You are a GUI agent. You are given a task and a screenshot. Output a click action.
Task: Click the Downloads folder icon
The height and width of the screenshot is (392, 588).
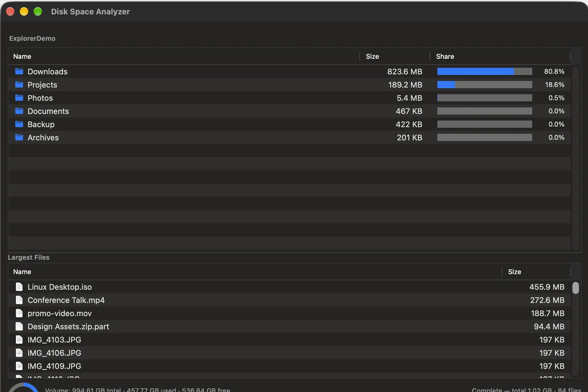[19, 71]
